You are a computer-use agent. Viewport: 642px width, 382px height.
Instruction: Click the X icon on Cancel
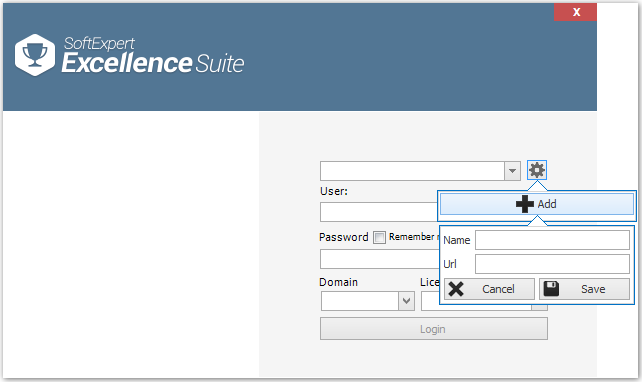[456, 289]
